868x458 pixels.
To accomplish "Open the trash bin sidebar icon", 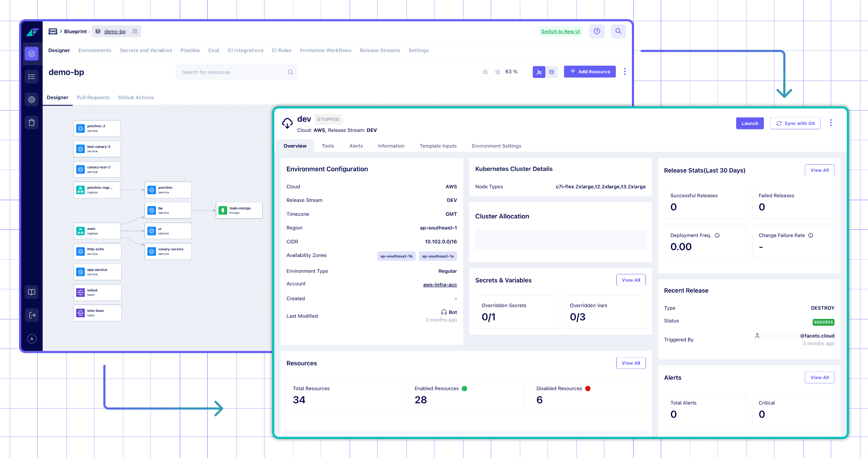I will [x=32, y=123].
